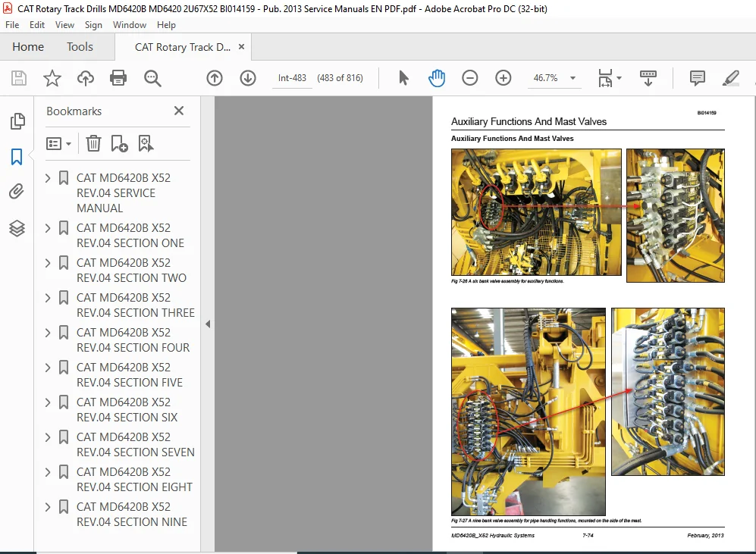Expand REV.04 SECTION FIVE bookmark
Screen dimensions: 756x554
coord(48,368)
